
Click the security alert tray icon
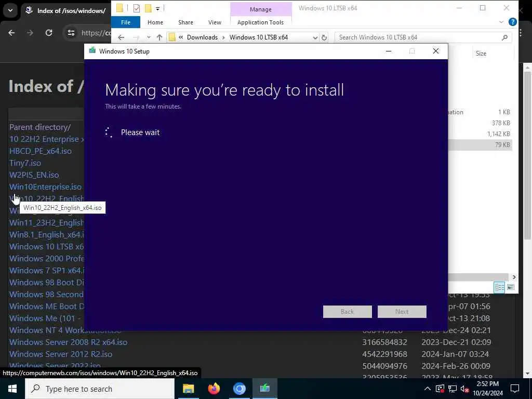pyautogui.click(x=440, y=389)
